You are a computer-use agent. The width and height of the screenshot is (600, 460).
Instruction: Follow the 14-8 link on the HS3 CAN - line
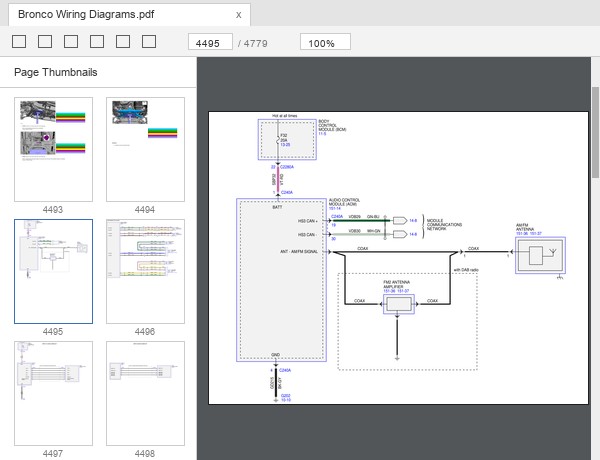click(413, 234)
